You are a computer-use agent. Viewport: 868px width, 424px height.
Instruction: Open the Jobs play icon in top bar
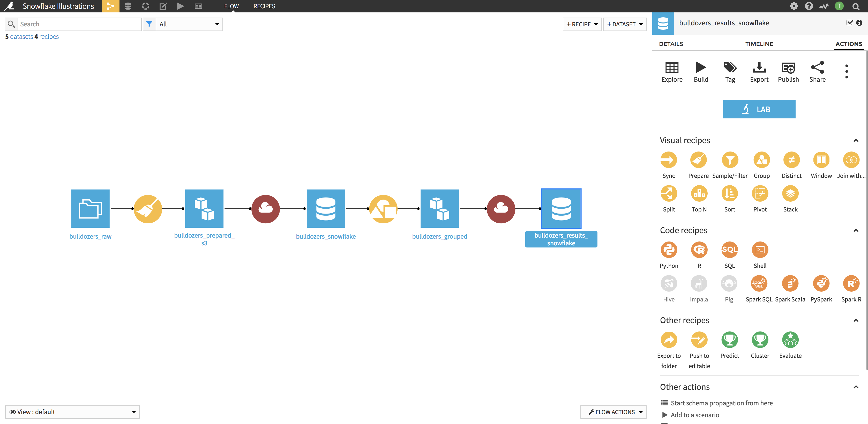[181, 6]
